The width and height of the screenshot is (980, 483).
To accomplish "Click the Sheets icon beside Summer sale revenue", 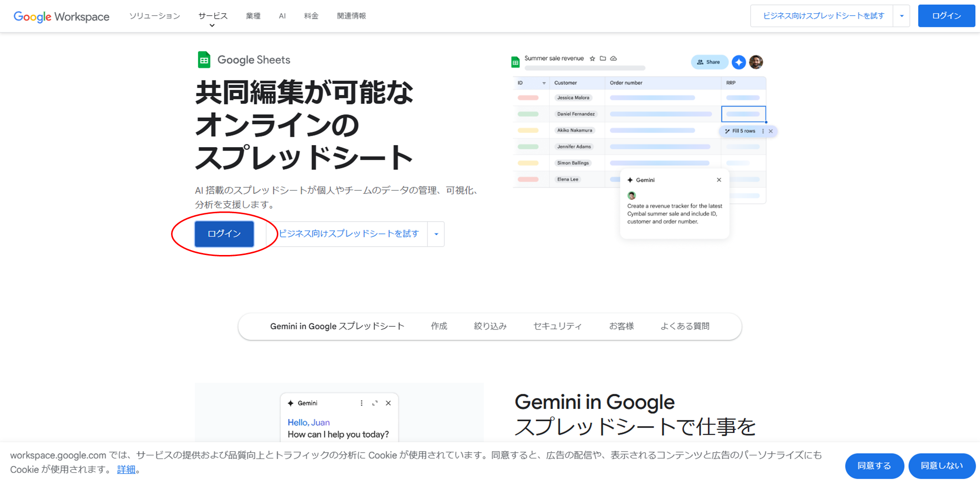I will pos(515,62).
